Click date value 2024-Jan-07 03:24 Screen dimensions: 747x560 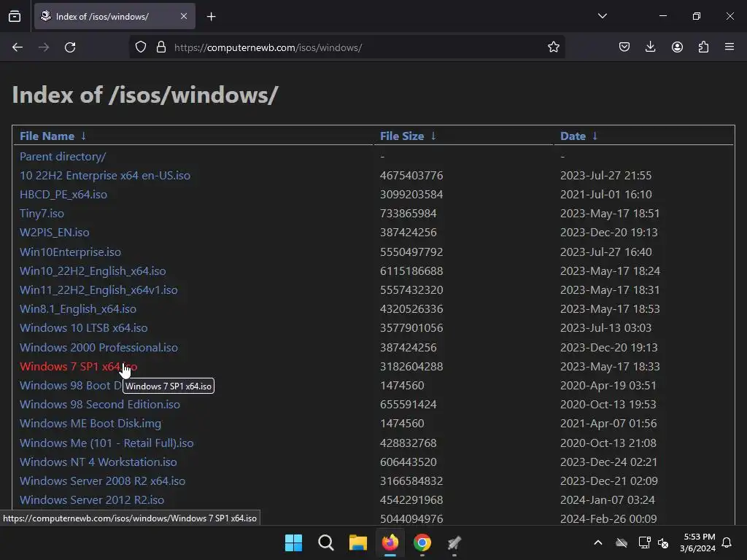pyautogui.click(x=608, y=500)
